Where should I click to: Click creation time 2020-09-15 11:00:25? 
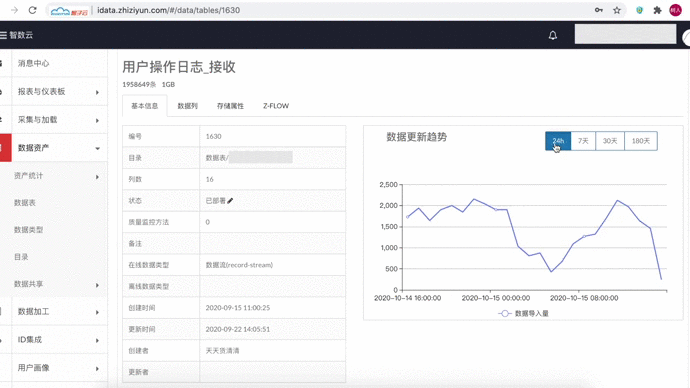pos(238,307)
